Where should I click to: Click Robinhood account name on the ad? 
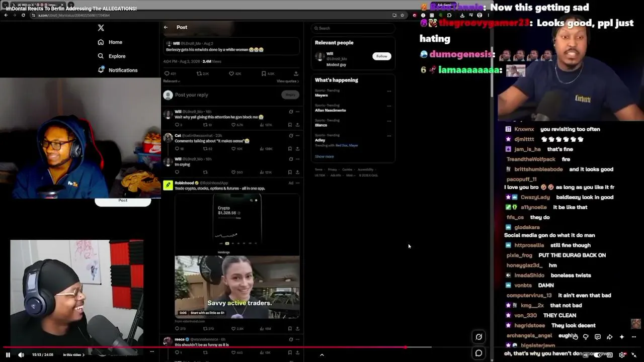click(185, 183)
